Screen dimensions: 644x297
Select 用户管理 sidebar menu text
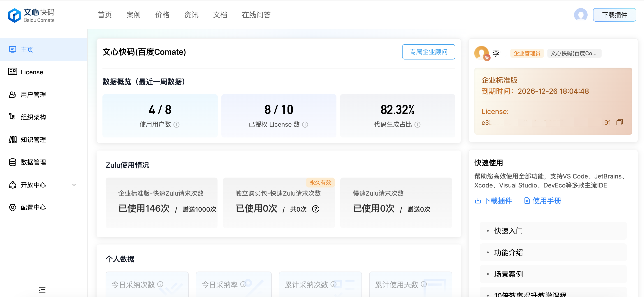[33, 95]
